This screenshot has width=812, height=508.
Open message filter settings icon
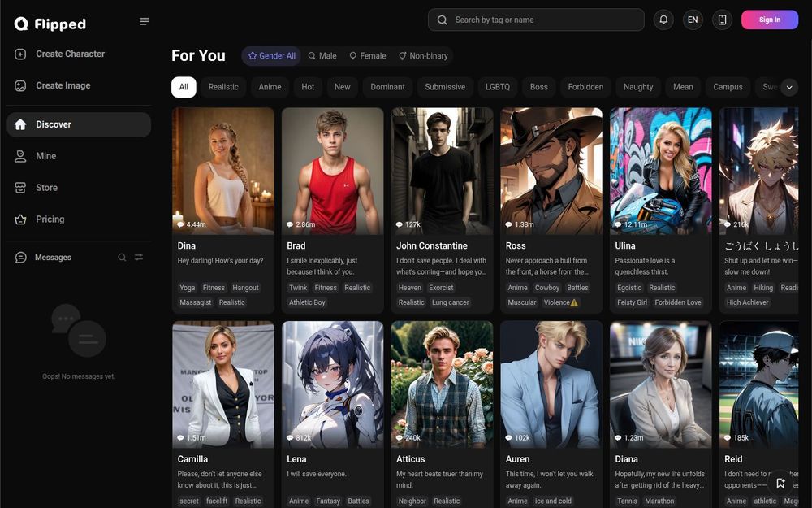click(138, 257)
